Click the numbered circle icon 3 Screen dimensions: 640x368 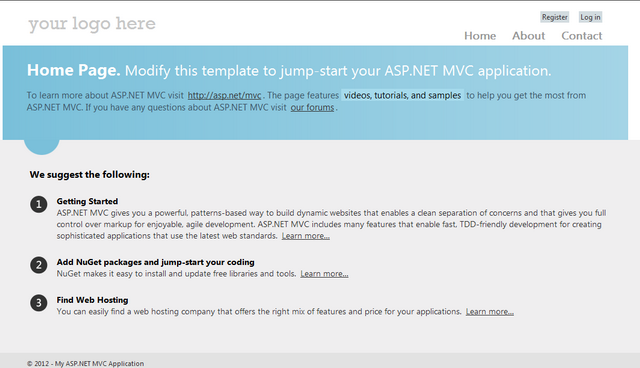39,303
